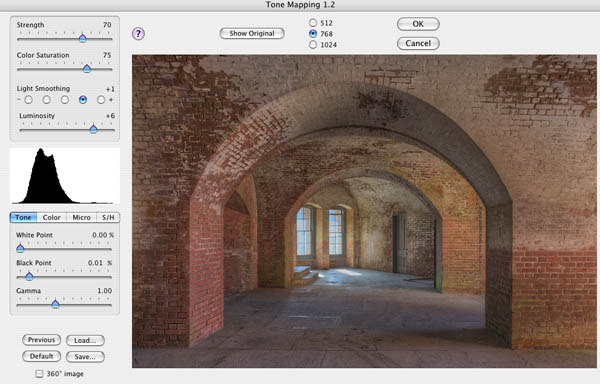The image size is (600, 384).
Task: Click the tone-mapped brick archway preview image
Action: pyautogui.click(x=364, y=211)
